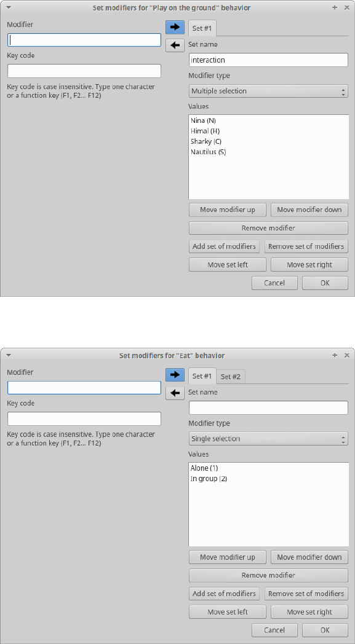Open window menu triangle of Eat behavior dialog
This screenshot has height=644, width=355.
[8, 355]
